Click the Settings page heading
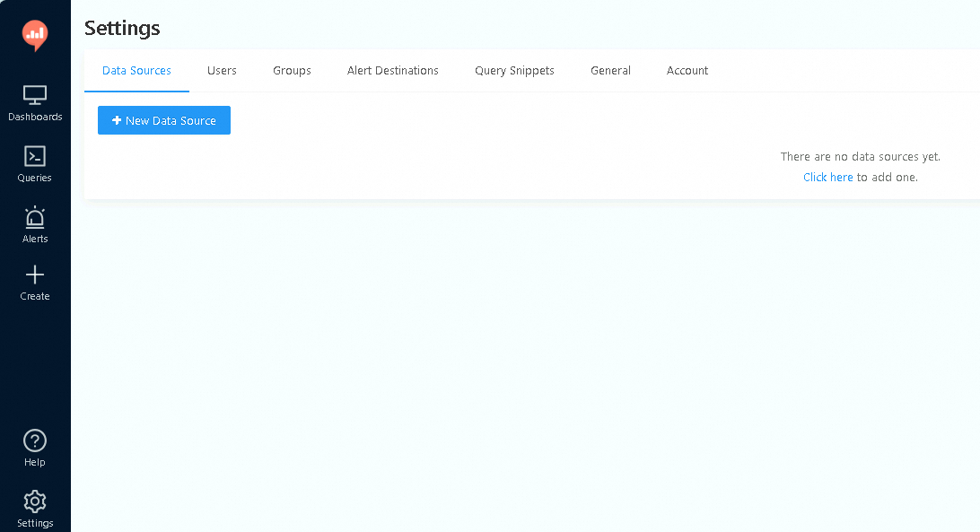Screen dimensions: 980x532 [x=122, y=28]
